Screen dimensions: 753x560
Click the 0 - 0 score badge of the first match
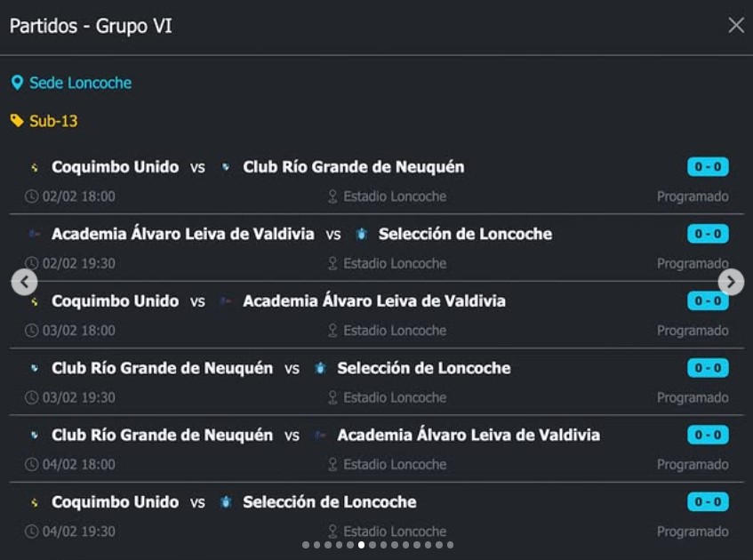coord(708,167)
